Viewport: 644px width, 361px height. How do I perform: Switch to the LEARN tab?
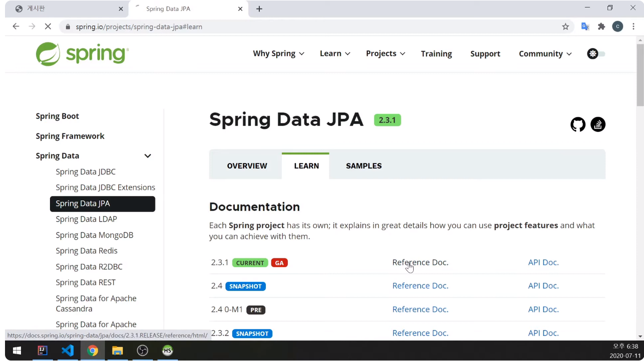(x=306, y=166)
